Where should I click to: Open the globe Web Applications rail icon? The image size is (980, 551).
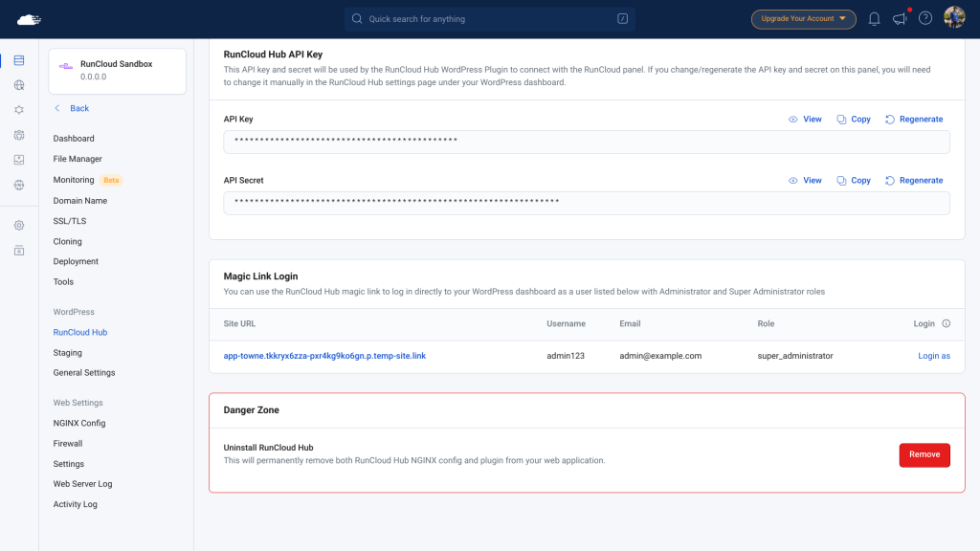19,85
